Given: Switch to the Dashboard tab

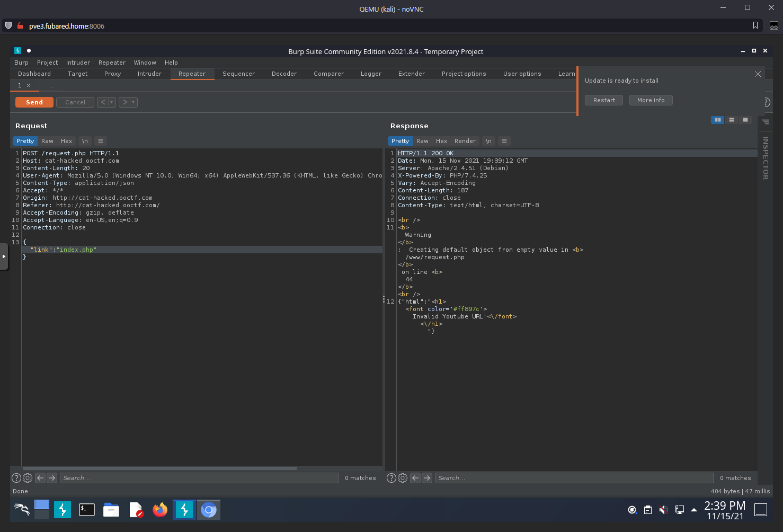Looking at the screenshot, I should tap(34, 74).
